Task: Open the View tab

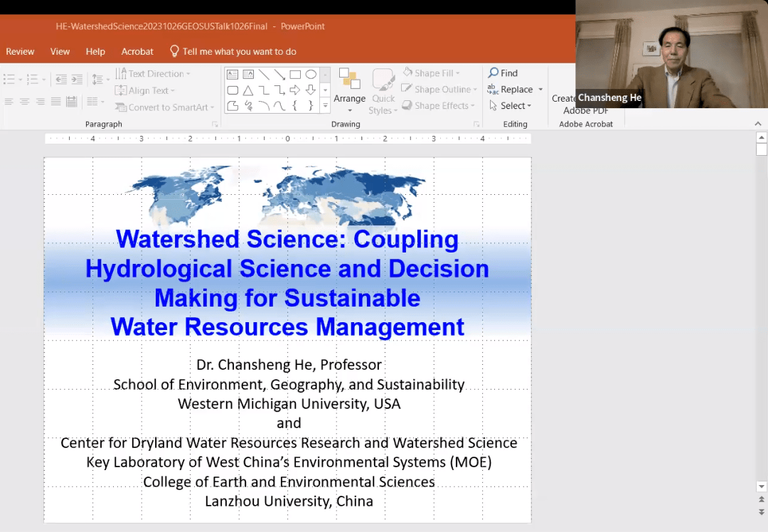Action: coord(60,51)
